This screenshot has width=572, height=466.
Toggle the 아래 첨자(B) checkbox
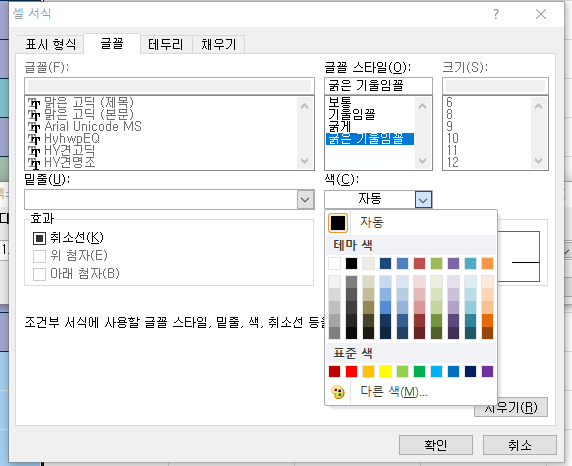click(39, 274)
